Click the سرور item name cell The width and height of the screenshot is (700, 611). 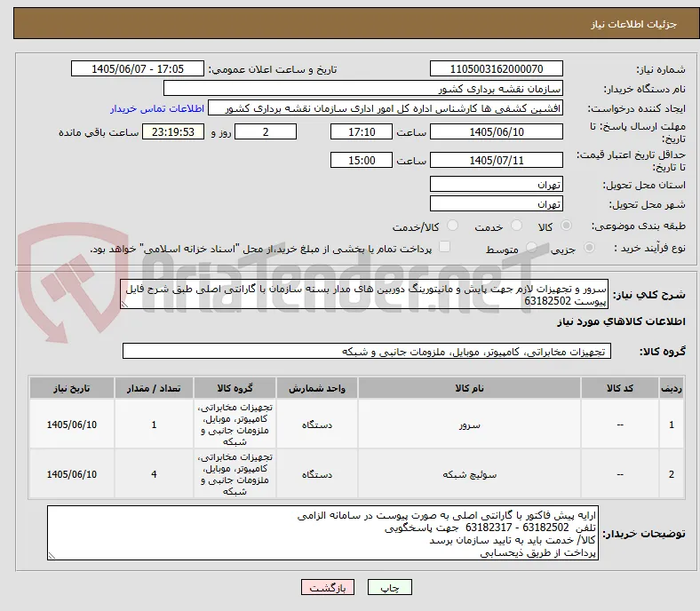pyautogui.click(x=469, y=425)
